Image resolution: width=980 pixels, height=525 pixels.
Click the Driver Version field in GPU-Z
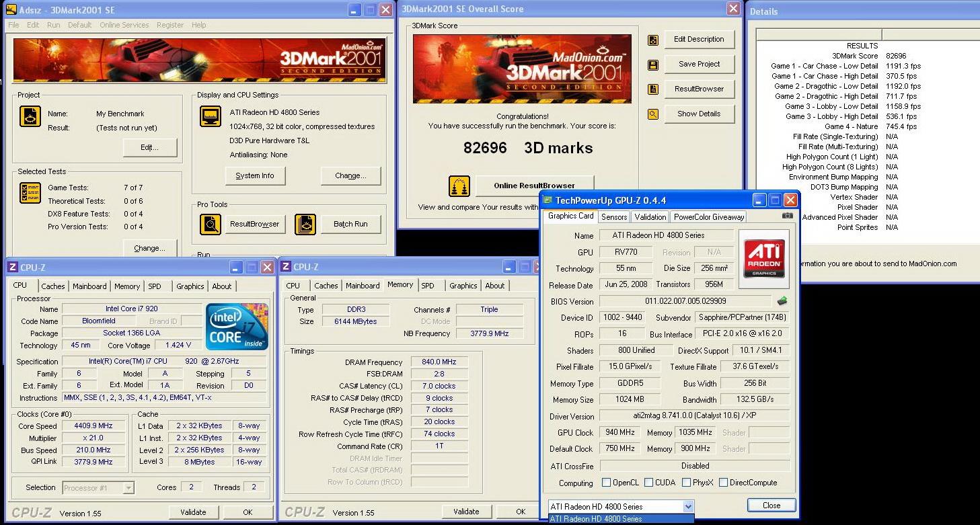pos(694,416)
